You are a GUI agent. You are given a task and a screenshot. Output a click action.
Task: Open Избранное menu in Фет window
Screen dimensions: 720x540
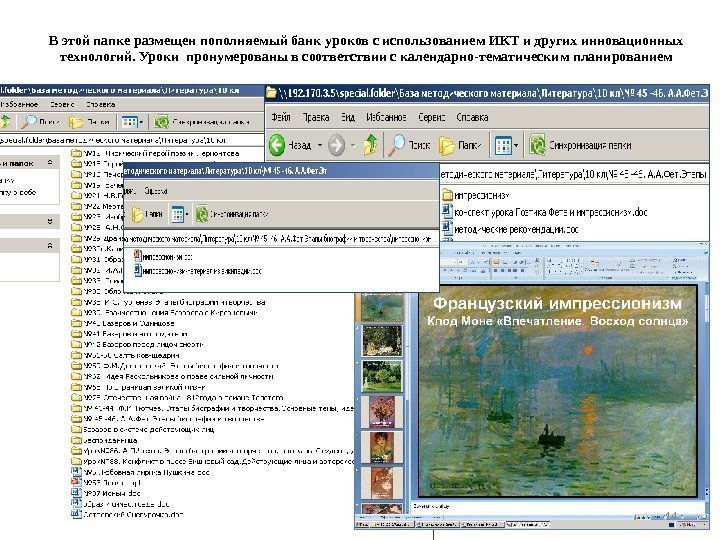tap(386, 117)
